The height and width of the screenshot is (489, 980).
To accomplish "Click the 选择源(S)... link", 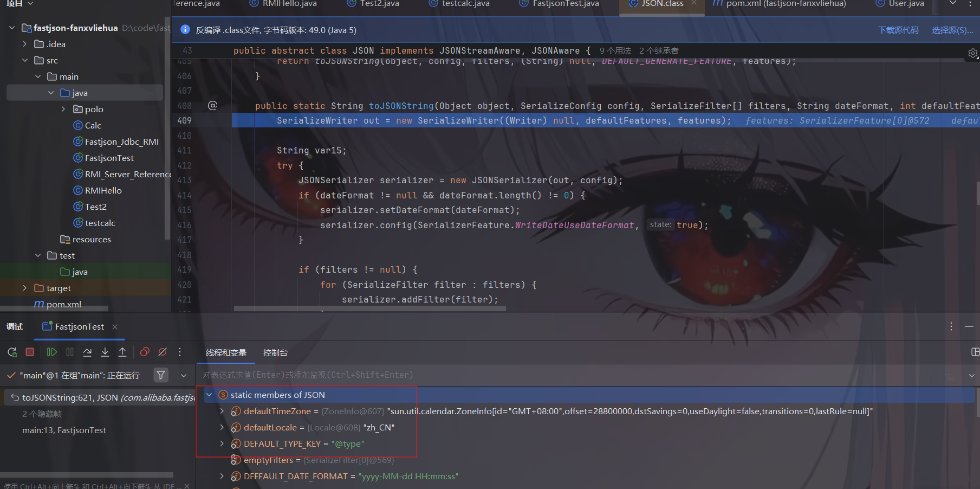I will (952, 30).
